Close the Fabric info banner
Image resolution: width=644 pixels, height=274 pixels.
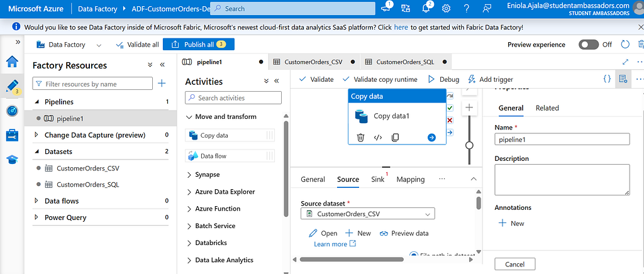coord(640,27)
